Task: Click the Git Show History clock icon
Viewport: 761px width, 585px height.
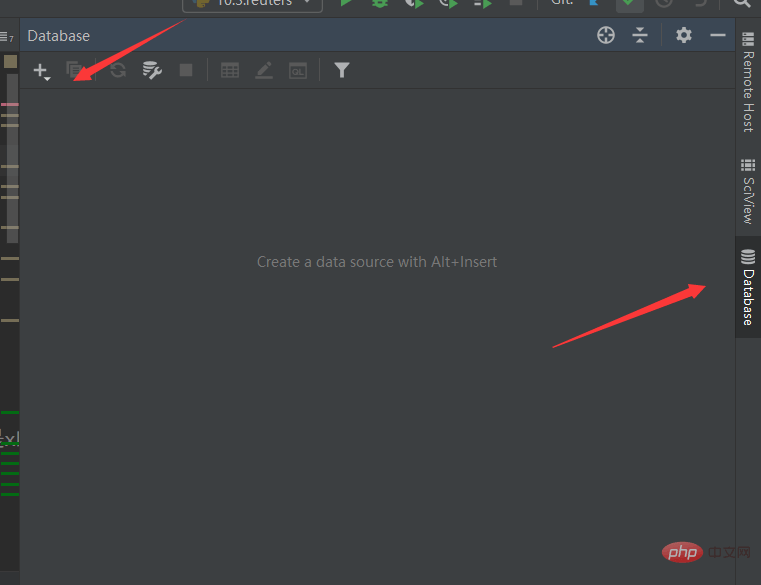Action: click(x=664, y=3)
